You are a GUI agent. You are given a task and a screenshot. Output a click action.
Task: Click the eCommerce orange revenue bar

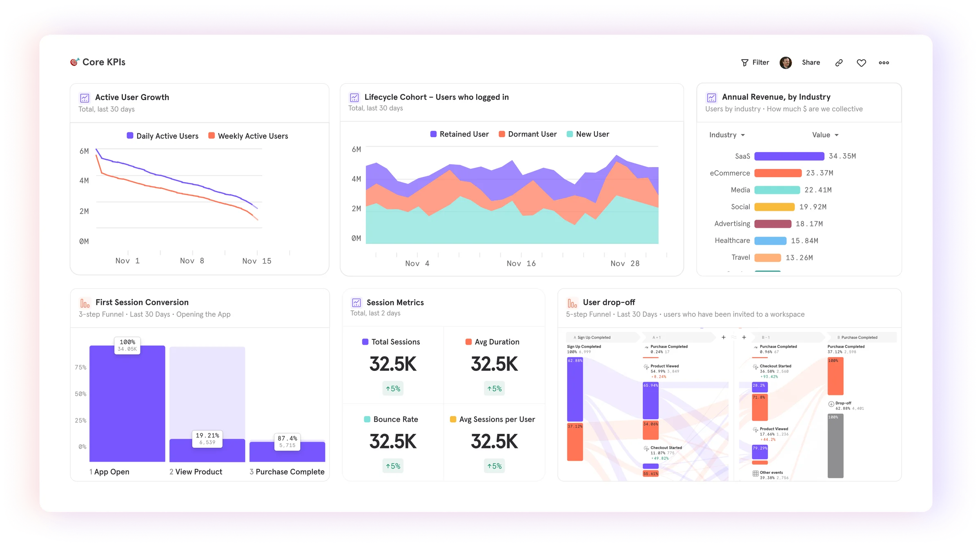(778, 173)
